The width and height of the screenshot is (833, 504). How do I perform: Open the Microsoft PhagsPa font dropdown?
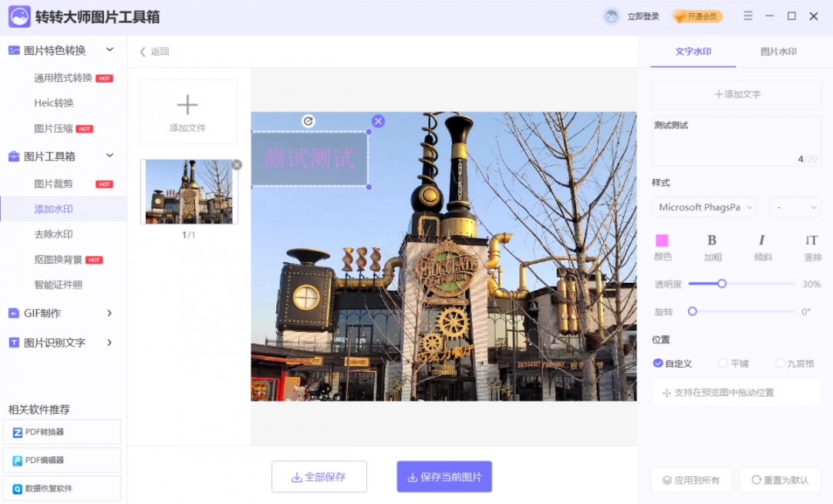703,207
